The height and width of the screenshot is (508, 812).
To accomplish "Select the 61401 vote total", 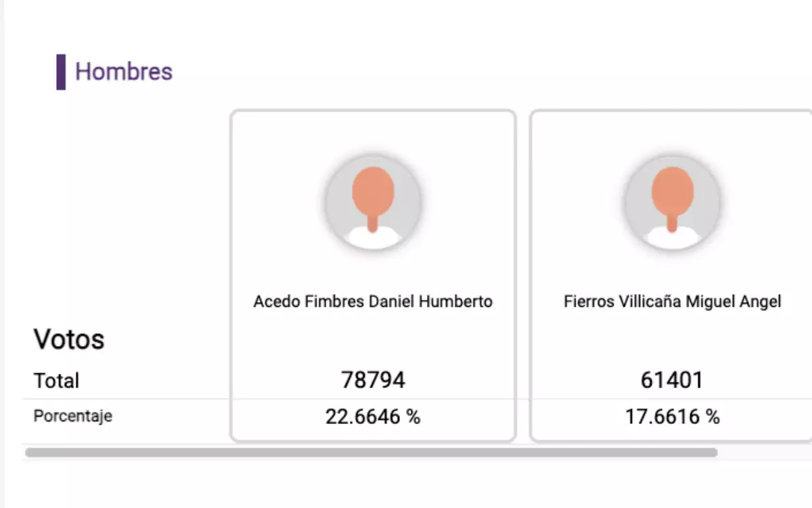I will [x=673, y=380].
